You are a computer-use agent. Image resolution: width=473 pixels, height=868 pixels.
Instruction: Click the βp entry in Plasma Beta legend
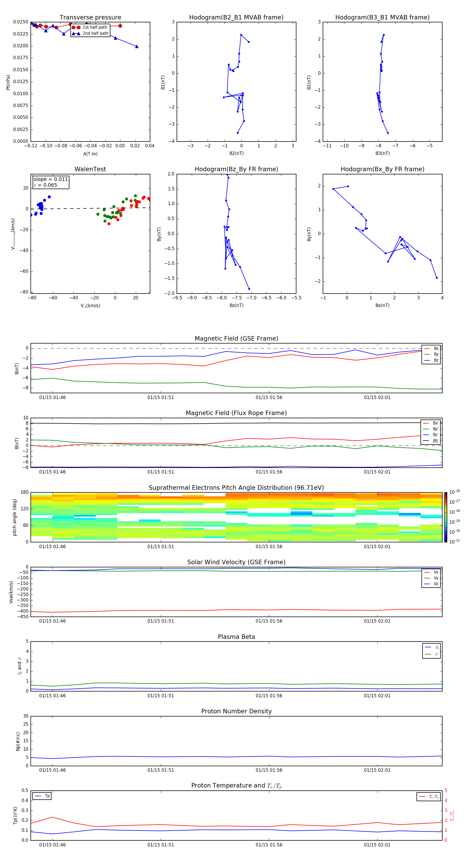click(x=431, y=647)
